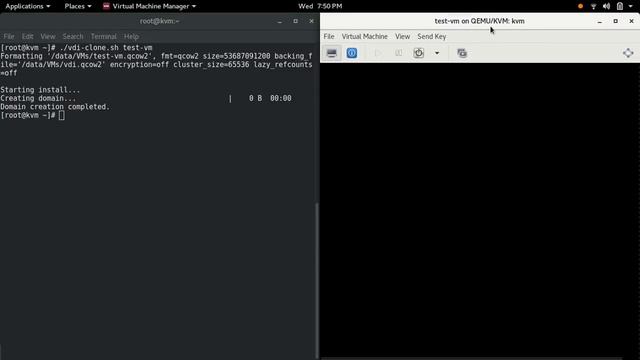Close the root@kvm terminal window
Image resolution: width=640 pixels, height=360 pixels.
pyautogui.click(x=311, y=21)
